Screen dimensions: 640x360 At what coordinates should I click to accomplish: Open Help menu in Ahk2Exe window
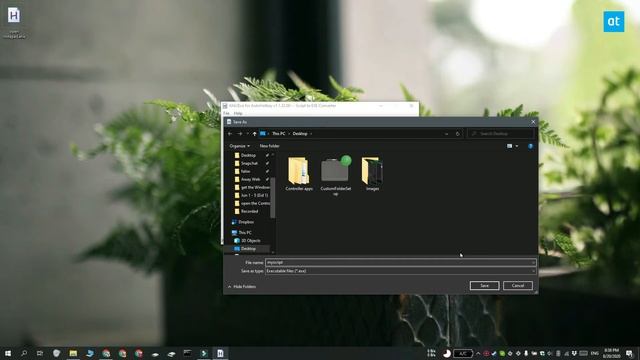(x=238, y=113)
